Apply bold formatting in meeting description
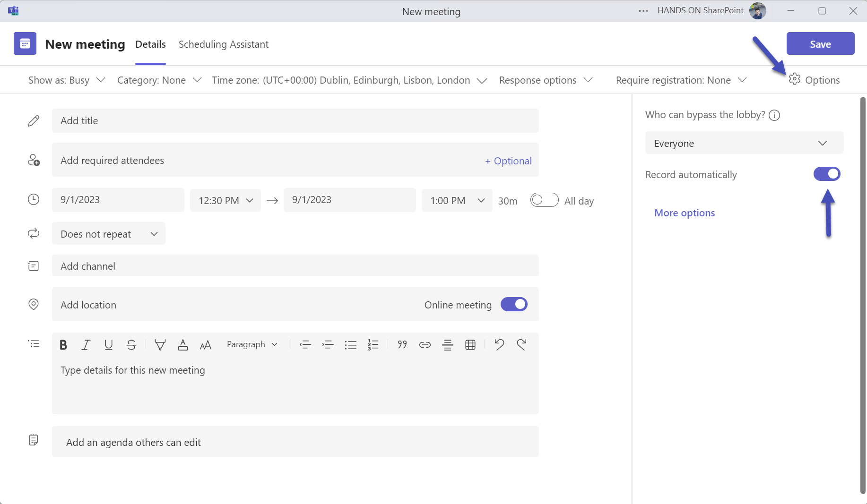This screenshot has height=504, width=867. click(x=63, y=344)
